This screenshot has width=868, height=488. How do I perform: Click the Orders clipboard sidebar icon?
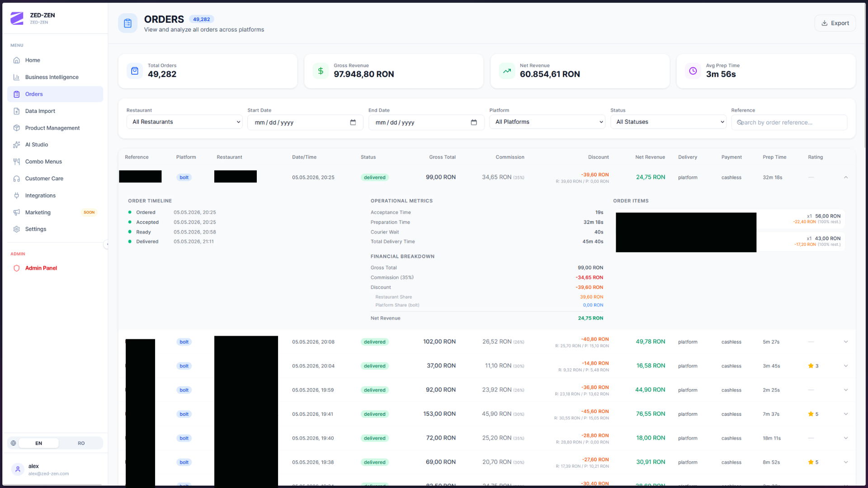17,94
